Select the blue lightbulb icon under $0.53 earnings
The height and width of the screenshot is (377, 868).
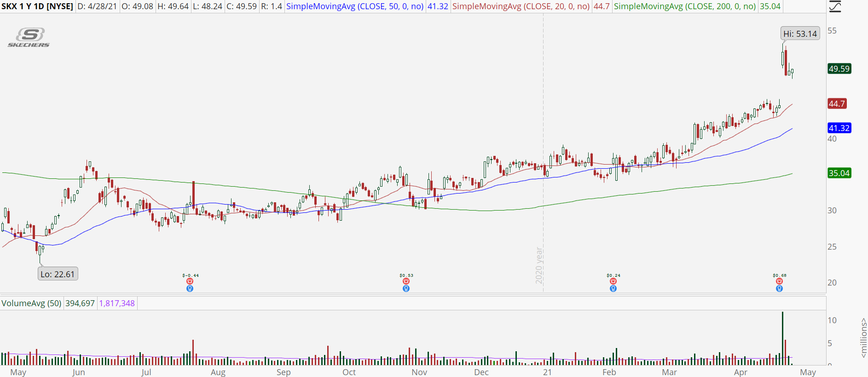coord(406,289)
